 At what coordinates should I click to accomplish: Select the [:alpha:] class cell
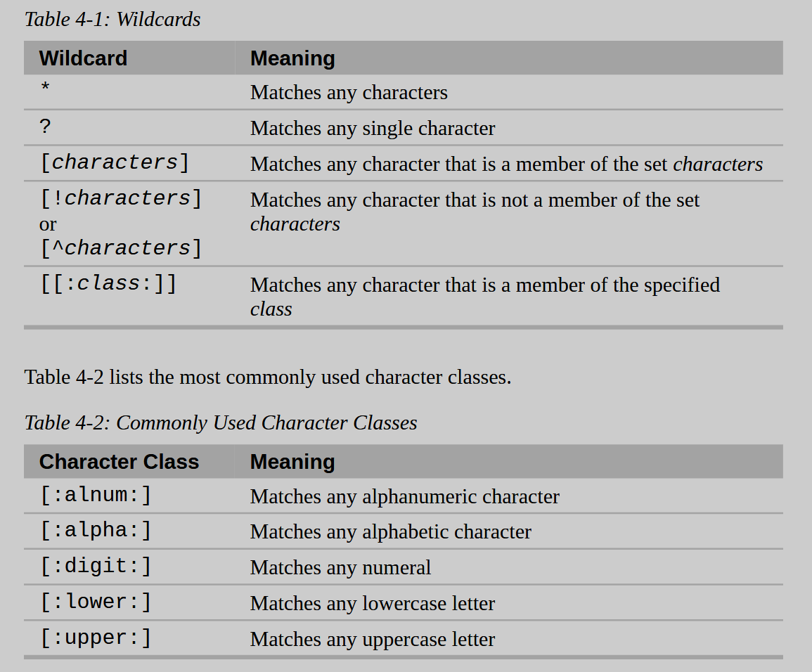pos(96,530)
